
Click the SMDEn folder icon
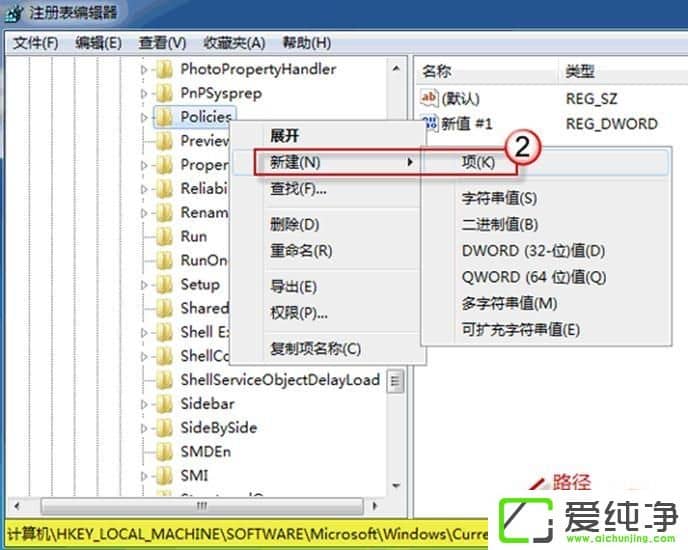(x=165, y=451)
